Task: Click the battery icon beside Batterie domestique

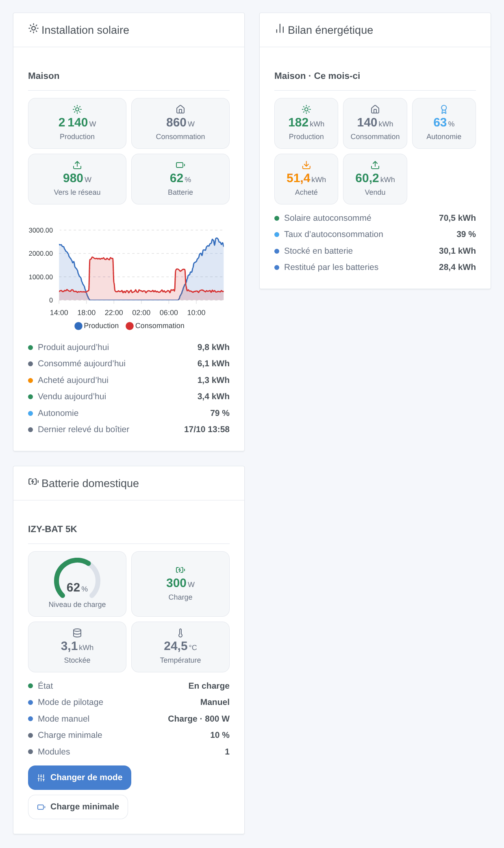Action: [x=33, y=482]
